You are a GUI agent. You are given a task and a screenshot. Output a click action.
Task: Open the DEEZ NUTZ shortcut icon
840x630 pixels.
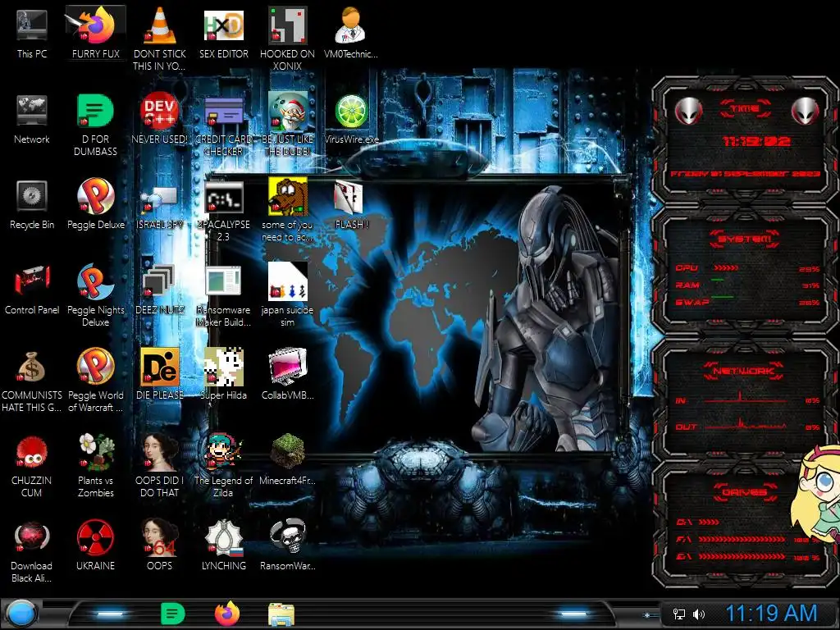[158, 281]
